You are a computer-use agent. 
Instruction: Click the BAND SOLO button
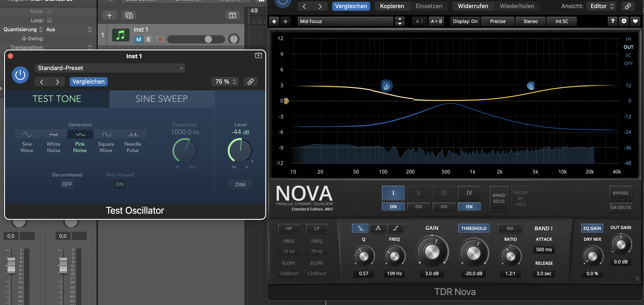499,198
